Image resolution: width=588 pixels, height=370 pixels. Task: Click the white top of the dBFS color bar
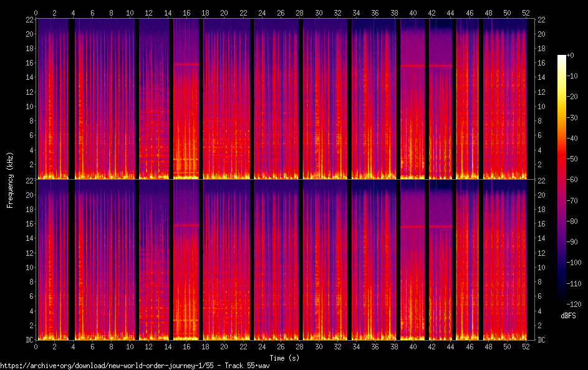[x=562, y=57]
